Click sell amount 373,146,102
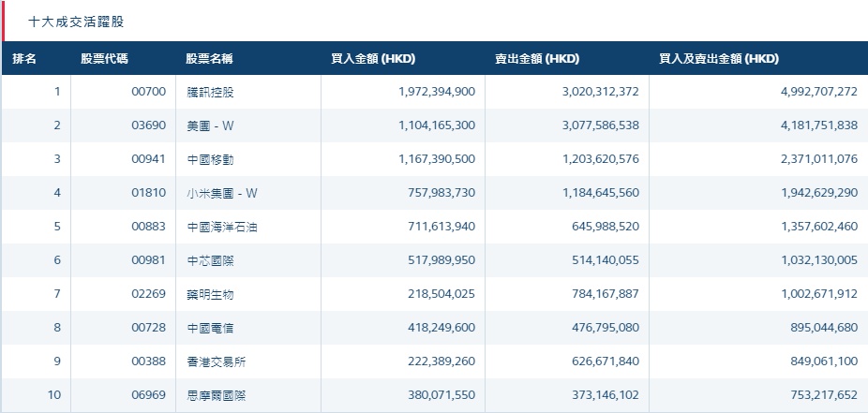868x413 pixels. point(606,395)
